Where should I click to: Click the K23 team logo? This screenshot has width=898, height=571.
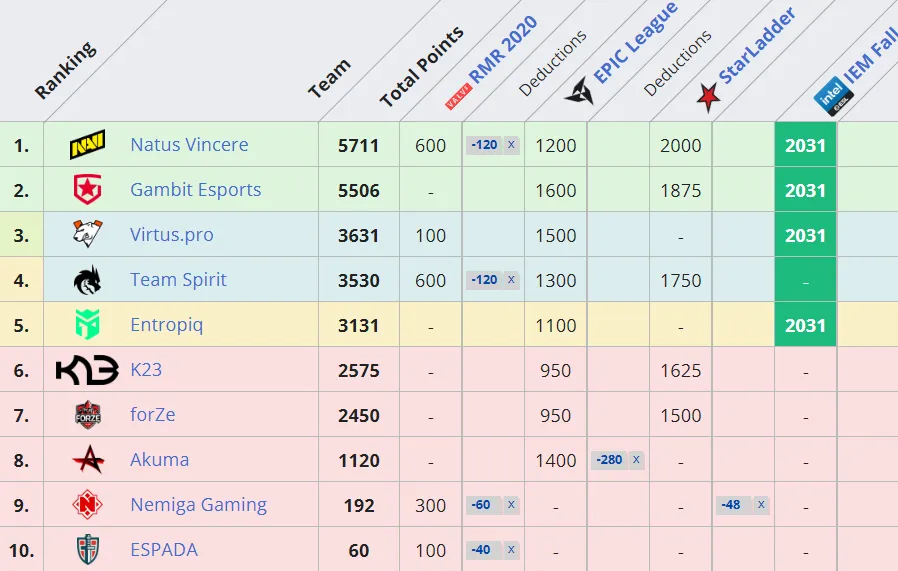[x=87, y=369]
